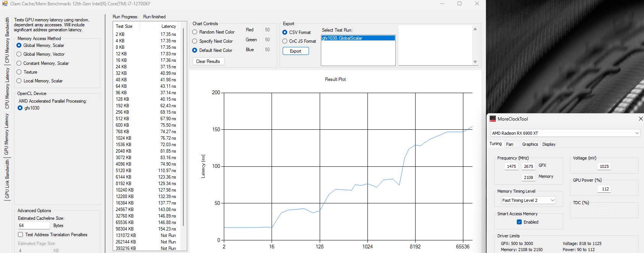Click the Clear Results button
The width and height of the screenshot is (644, 253).
pos(208,61)
